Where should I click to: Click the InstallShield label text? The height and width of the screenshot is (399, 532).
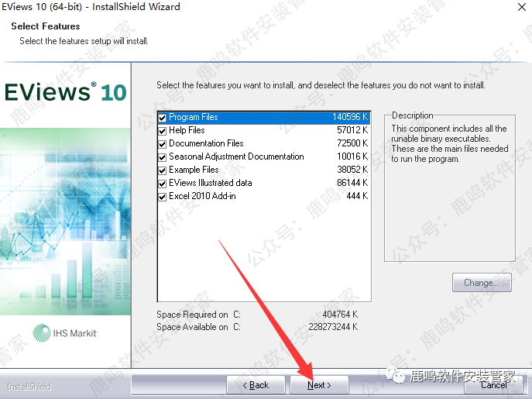click(29, 387)
